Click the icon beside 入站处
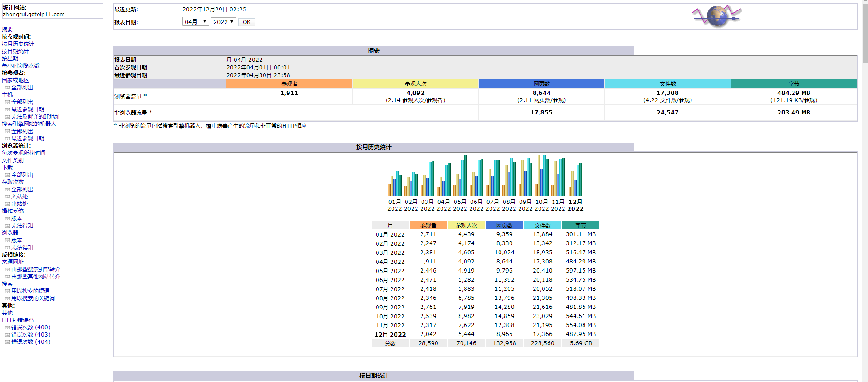The image size is (868, 382). coord(7,197)
